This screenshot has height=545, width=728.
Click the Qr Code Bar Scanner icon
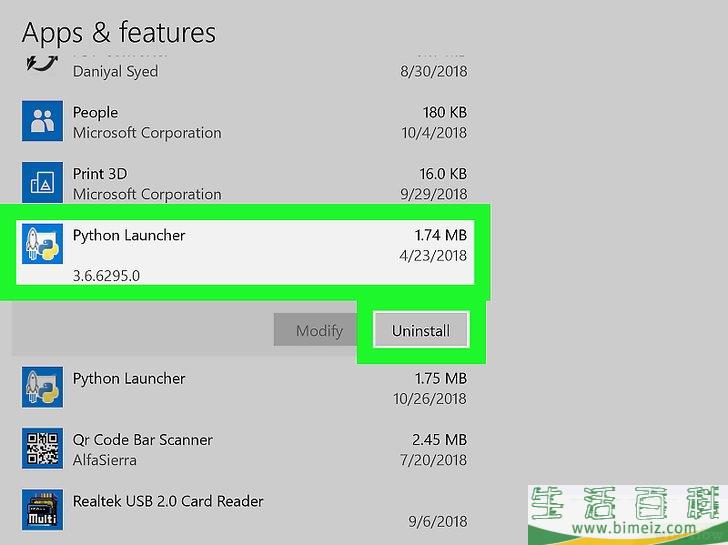coord(42,448)
